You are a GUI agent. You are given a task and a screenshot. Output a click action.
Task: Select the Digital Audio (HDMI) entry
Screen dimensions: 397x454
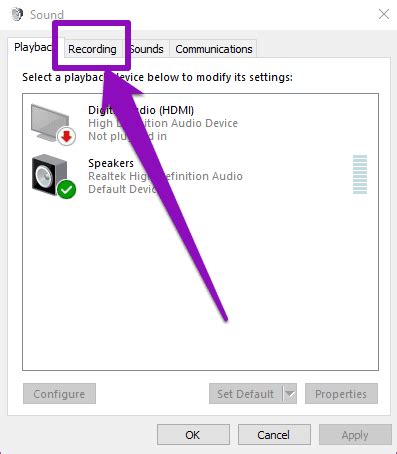(200, 123)
